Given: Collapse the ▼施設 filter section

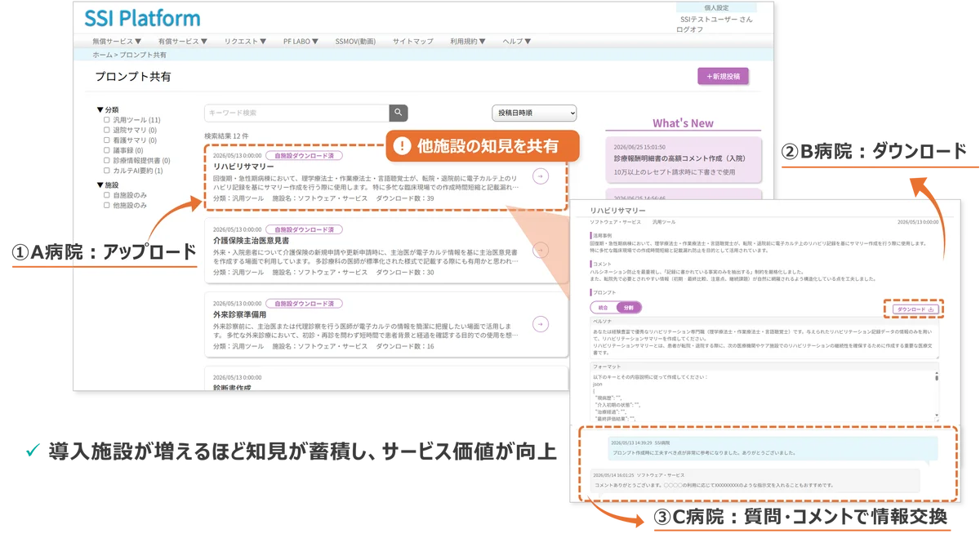Looking at the screenshot, I should pyautogui.click(x=107, y=185).
